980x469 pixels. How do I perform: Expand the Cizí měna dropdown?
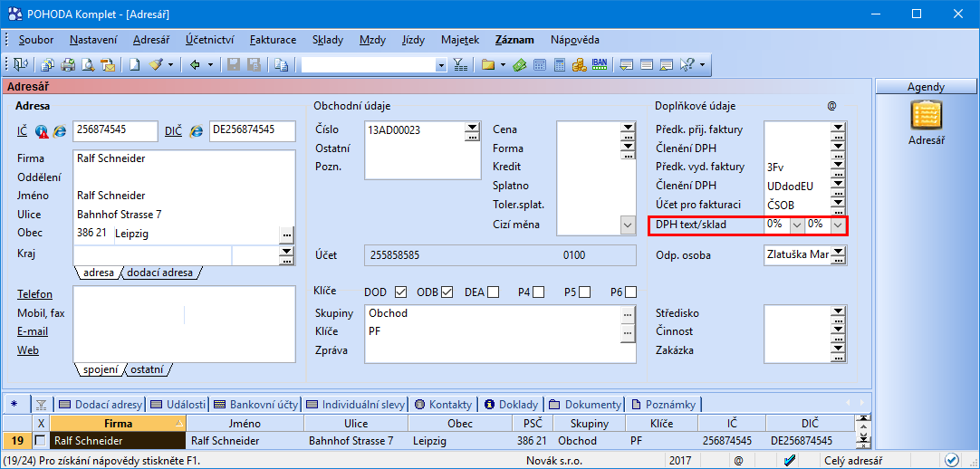pyautogui.click(x=627, y=224)
